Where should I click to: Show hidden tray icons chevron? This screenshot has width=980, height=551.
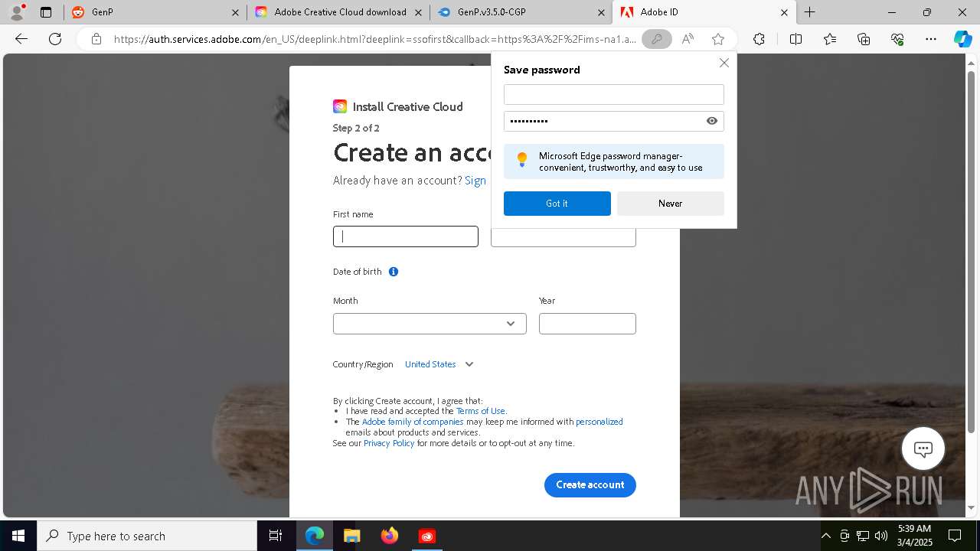coord(826,536)
